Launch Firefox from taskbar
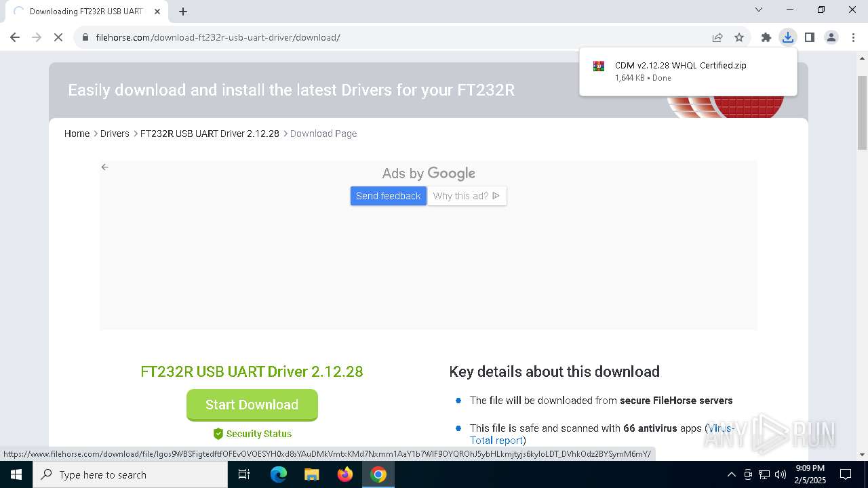The height and width of the screenshot is (488, 868). tap(345, 474)
